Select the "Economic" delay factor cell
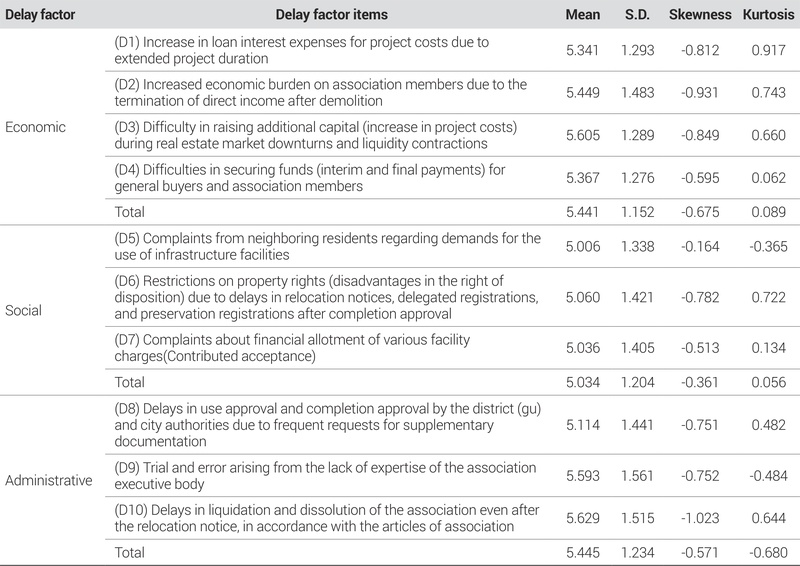 point(35,127)
